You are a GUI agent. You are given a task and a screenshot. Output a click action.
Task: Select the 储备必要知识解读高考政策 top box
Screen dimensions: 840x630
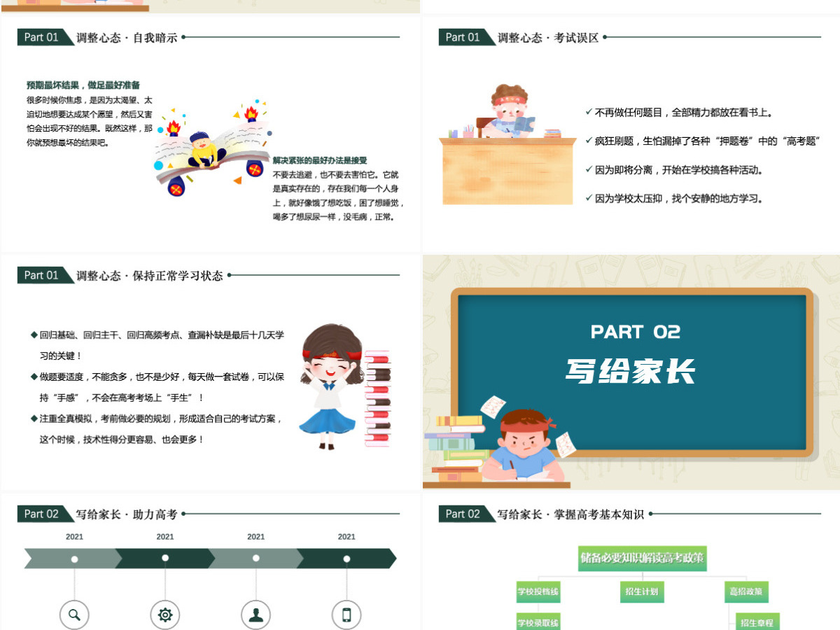coord(643,558)
